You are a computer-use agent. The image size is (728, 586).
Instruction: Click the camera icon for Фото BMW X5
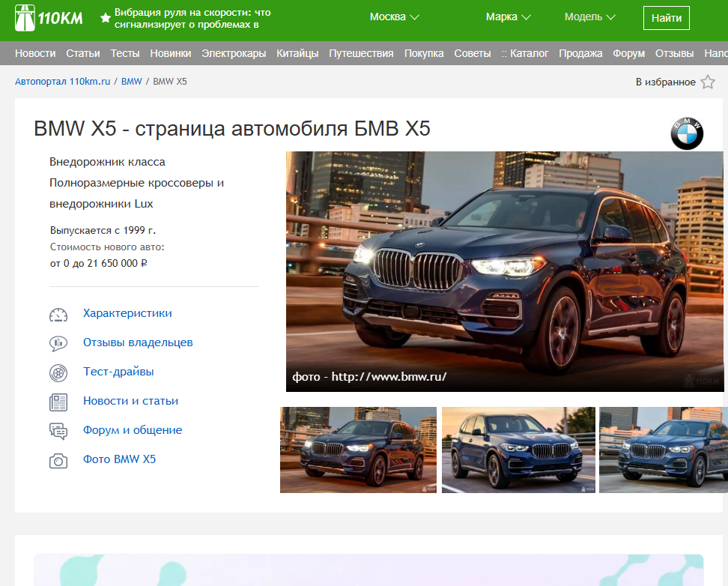(x=58, y=461)
